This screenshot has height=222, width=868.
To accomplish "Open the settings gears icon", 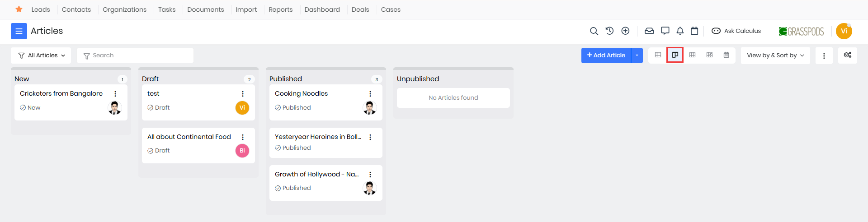I will 848,55.
